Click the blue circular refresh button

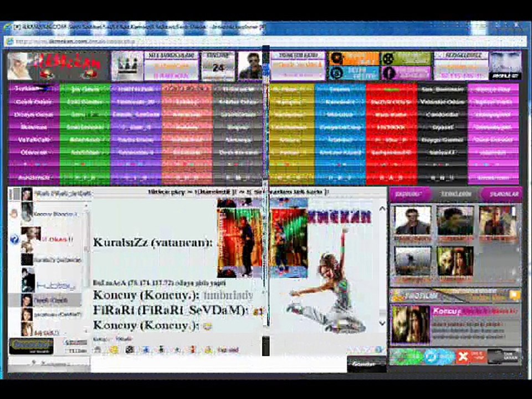[x=439, y=356]
